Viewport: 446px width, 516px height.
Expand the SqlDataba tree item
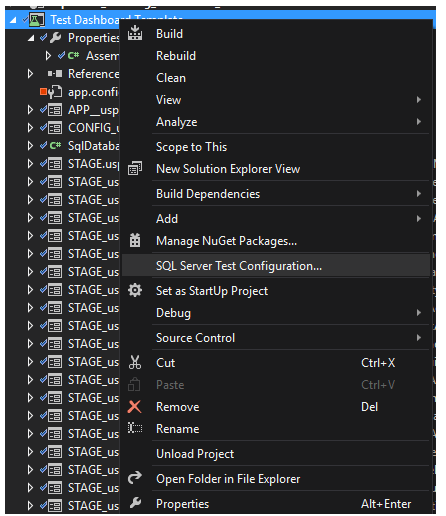pyautogui.click(x=30, y=146)
